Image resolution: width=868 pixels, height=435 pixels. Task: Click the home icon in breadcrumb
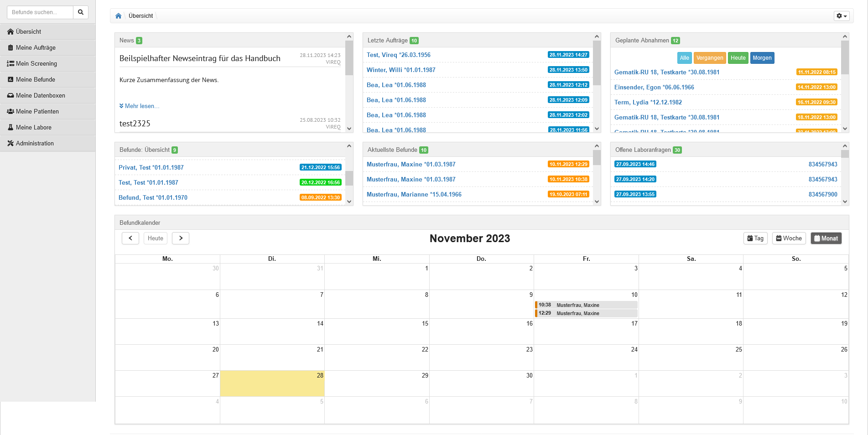click(119, 16)
